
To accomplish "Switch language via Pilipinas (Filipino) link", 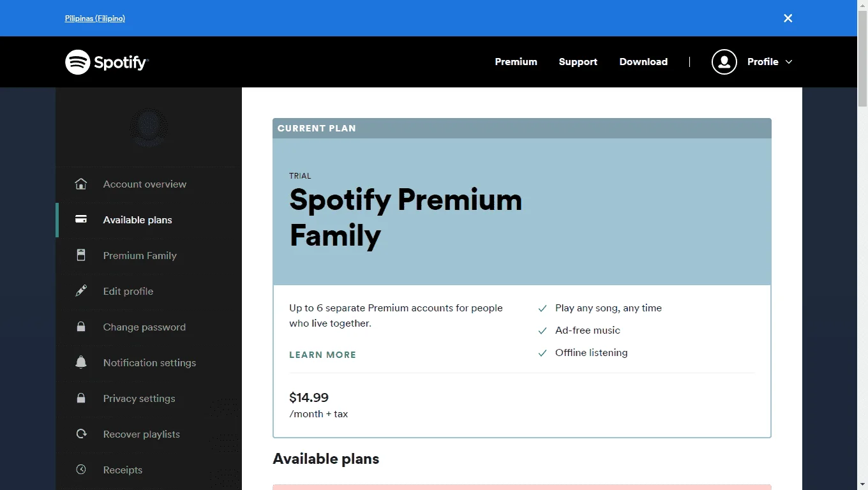I will point(95,19).
